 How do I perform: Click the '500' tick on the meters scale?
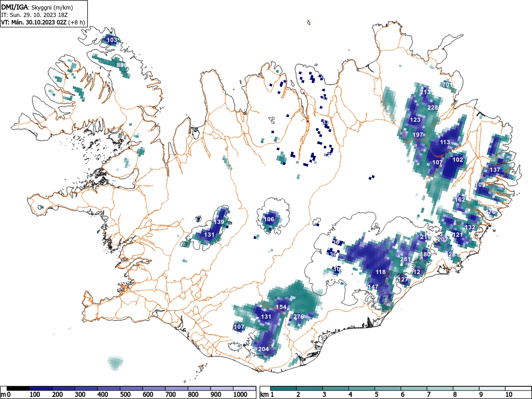125,395
